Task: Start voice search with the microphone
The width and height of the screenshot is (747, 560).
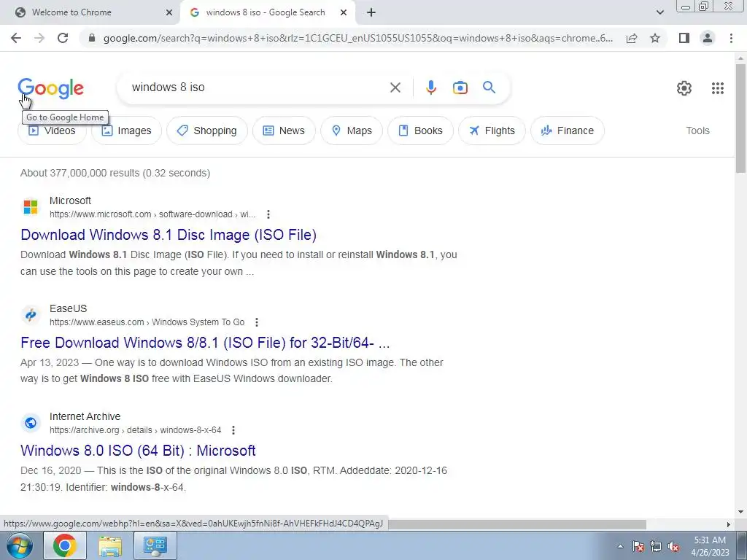Action: (430, 87)
